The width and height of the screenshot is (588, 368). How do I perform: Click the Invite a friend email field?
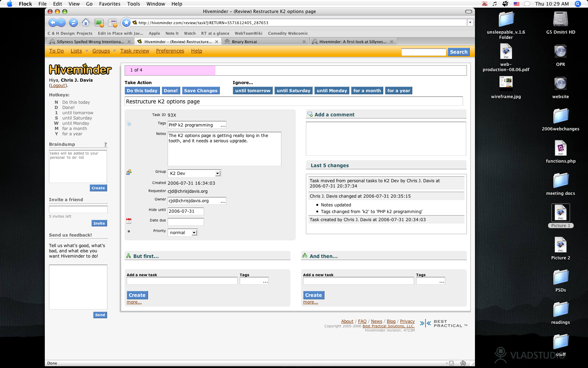pyautogui.click(x=78, y=209)
